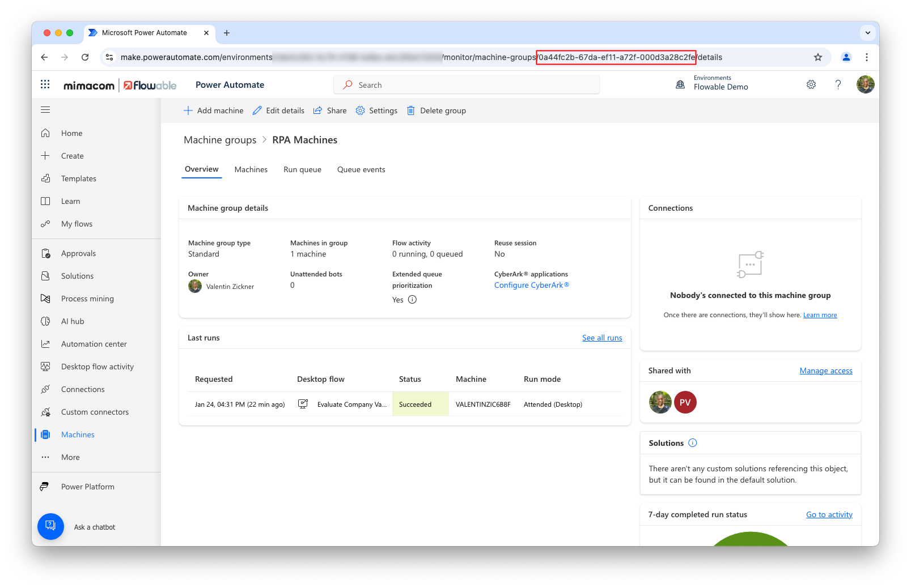Click Manage access in Shared with panel

point(825,370)
